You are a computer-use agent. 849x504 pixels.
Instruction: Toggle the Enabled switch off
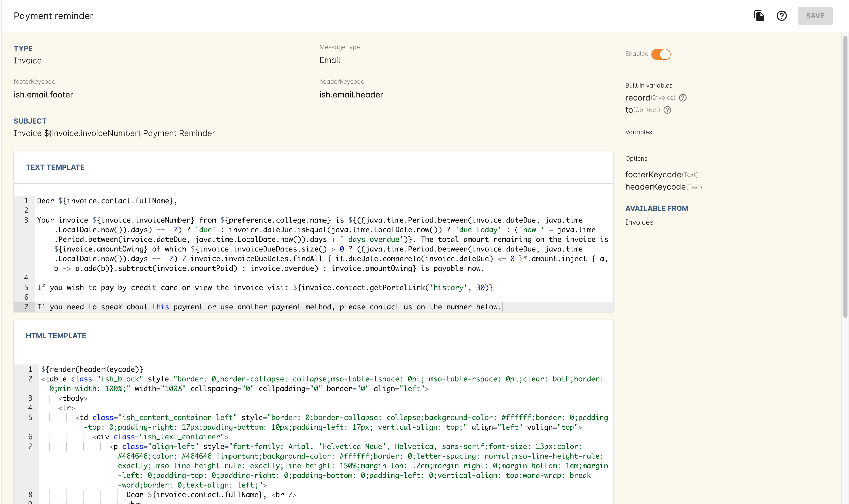660,54
